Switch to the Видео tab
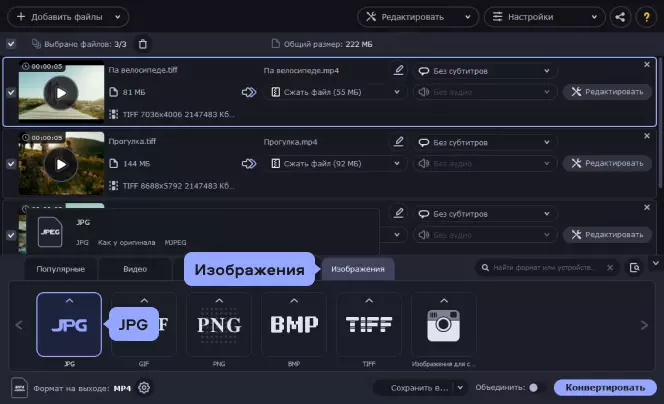Screen dimensions: 664x404 pyautogui.click(x=135, y=269)
